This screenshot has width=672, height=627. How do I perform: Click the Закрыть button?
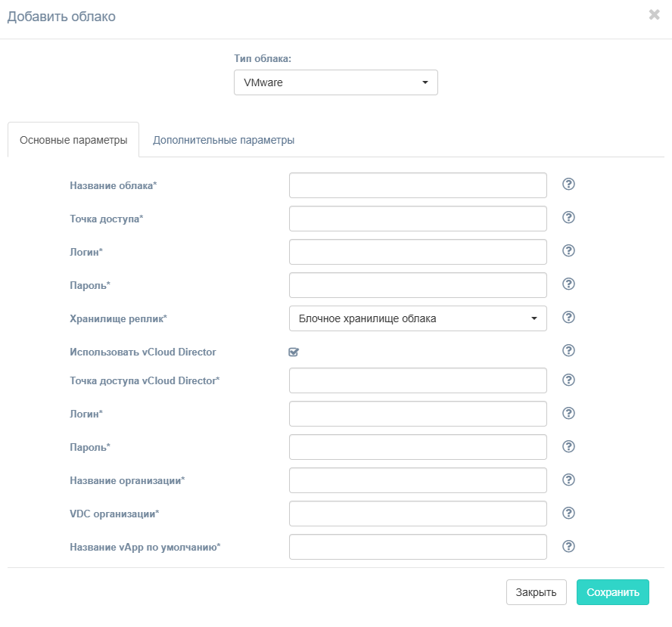point(536,592)
